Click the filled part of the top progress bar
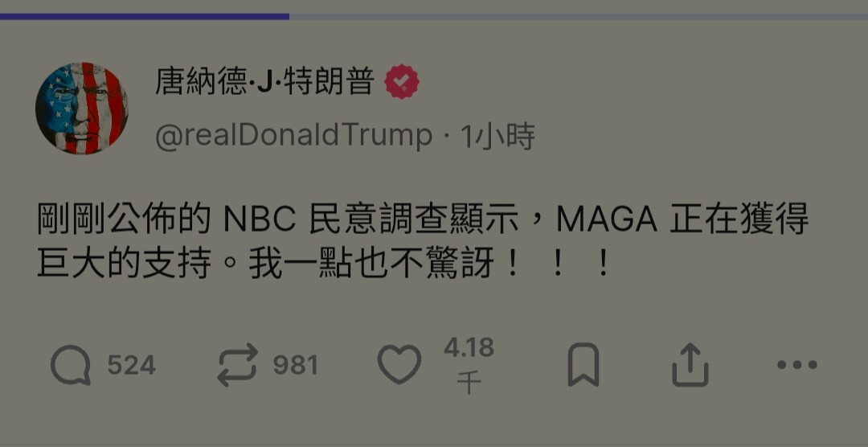Image resolution: width=868 pixels, height=447 pixels. (145, 17)
